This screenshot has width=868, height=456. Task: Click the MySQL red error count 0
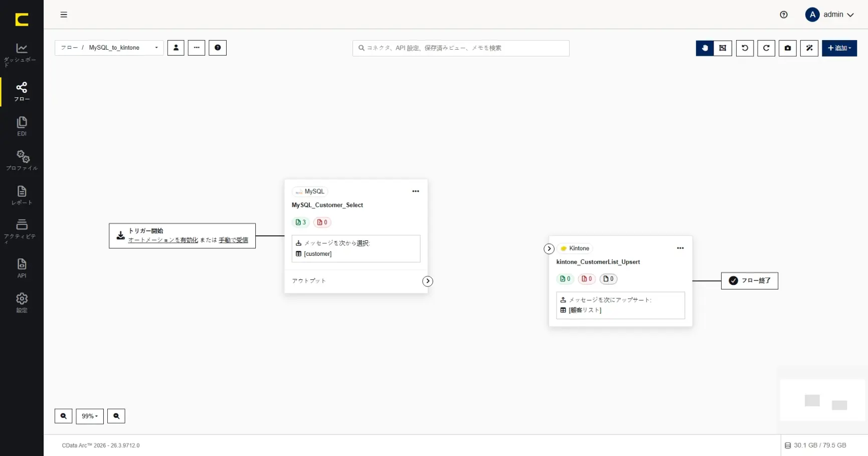tap(322, 222)
